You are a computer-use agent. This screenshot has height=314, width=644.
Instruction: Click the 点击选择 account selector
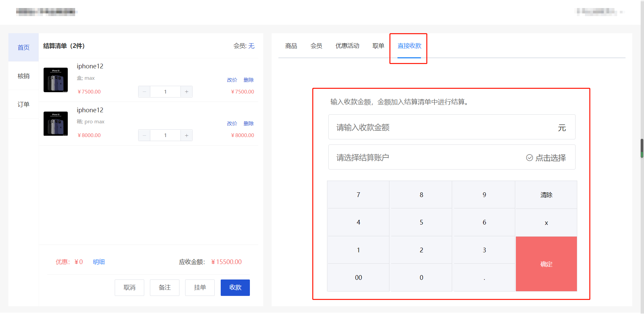(546, 158)
